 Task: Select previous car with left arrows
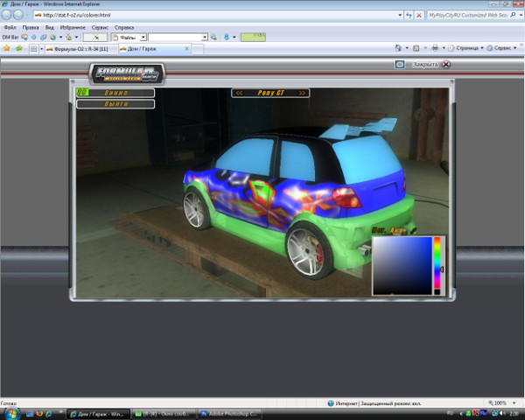pos(239,92)
